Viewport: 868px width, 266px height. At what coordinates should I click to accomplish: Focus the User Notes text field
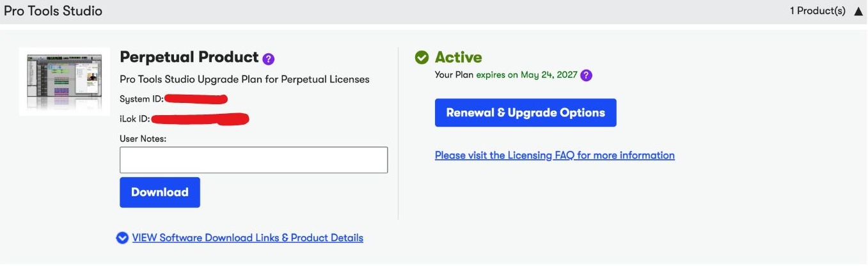(253, 160)
